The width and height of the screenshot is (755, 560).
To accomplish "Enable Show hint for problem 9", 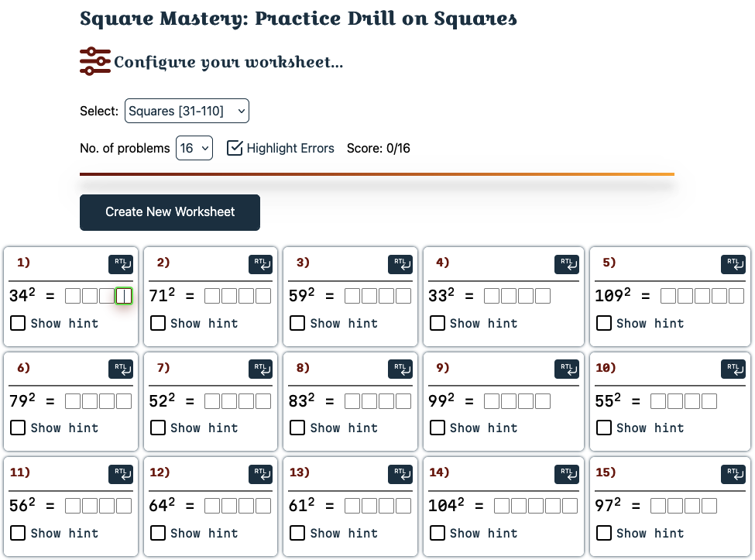I will [x=438, y=428].
